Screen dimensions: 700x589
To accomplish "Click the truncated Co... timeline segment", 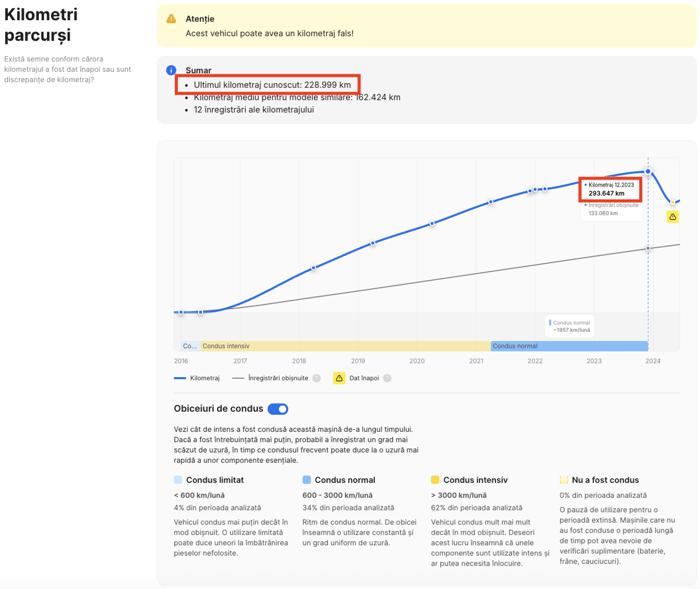I will pos(190,346).
